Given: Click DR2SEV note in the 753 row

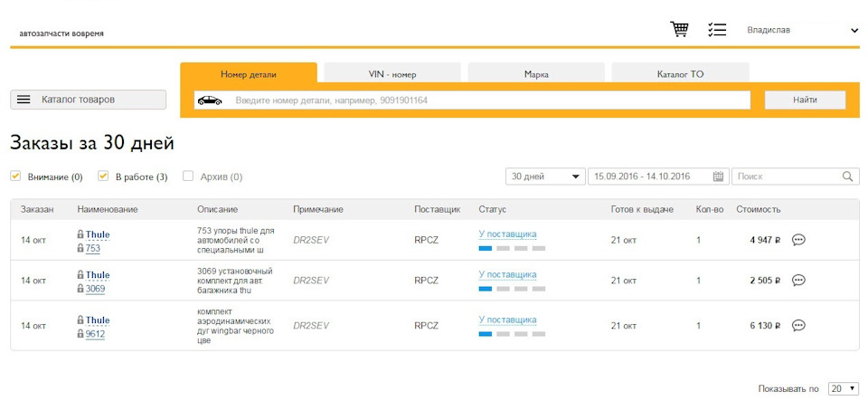Looking at the screenshot, I should [311, 240].
